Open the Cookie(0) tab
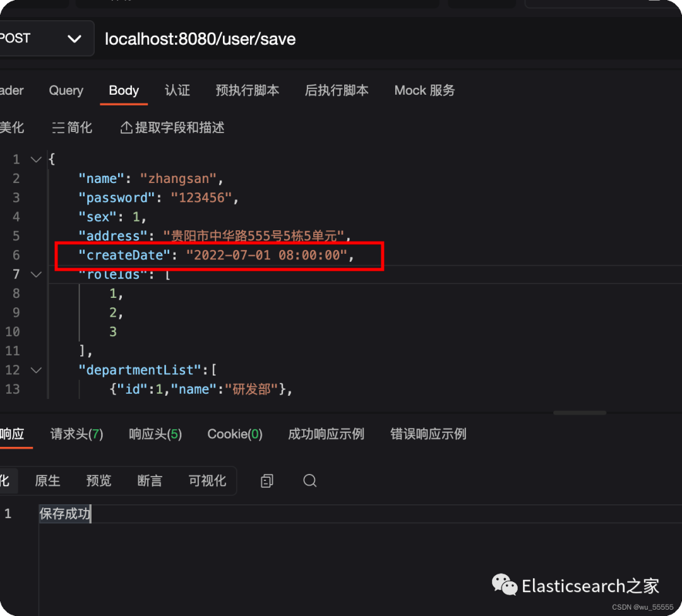Image resolution: width=682 pixels, height=616 pixels. coord(234,434)
